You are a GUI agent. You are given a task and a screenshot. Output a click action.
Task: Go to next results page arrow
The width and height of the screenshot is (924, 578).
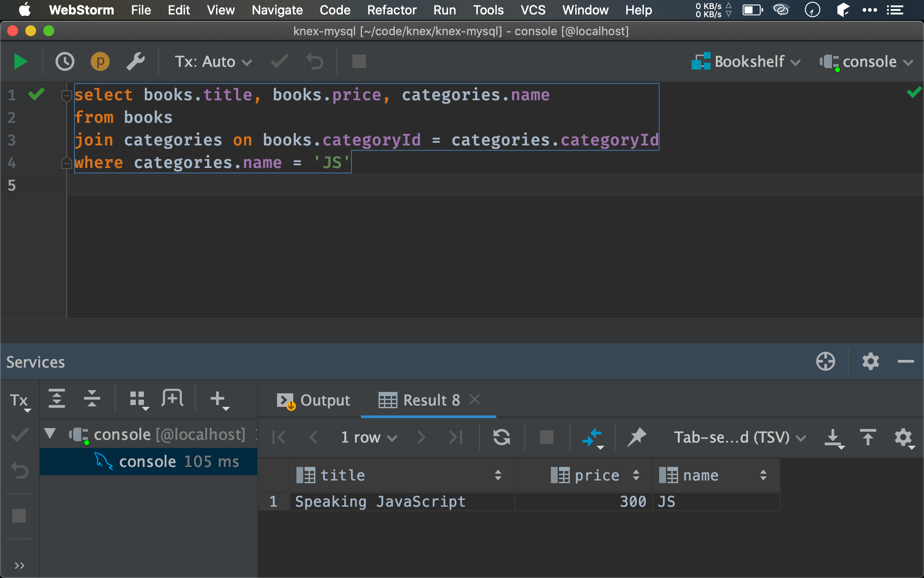pos(421,437)
